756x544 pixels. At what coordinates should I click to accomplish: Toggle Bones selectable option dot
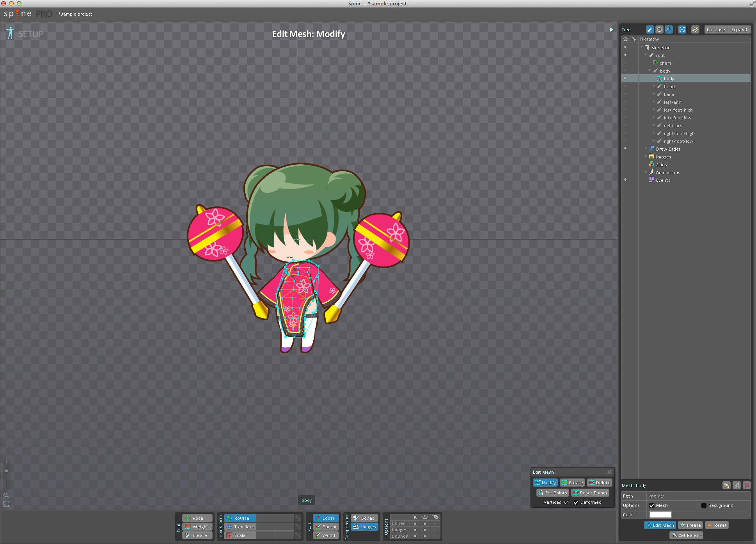tap(415, 524)
